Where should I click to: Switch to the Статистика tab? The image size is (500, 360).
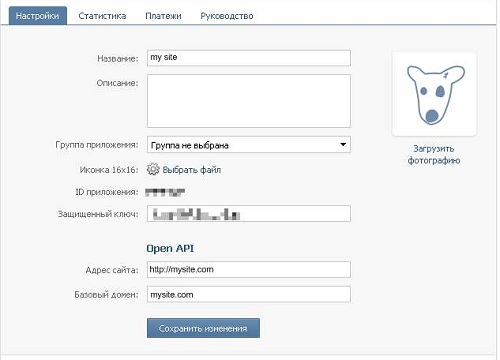point(102,16)
